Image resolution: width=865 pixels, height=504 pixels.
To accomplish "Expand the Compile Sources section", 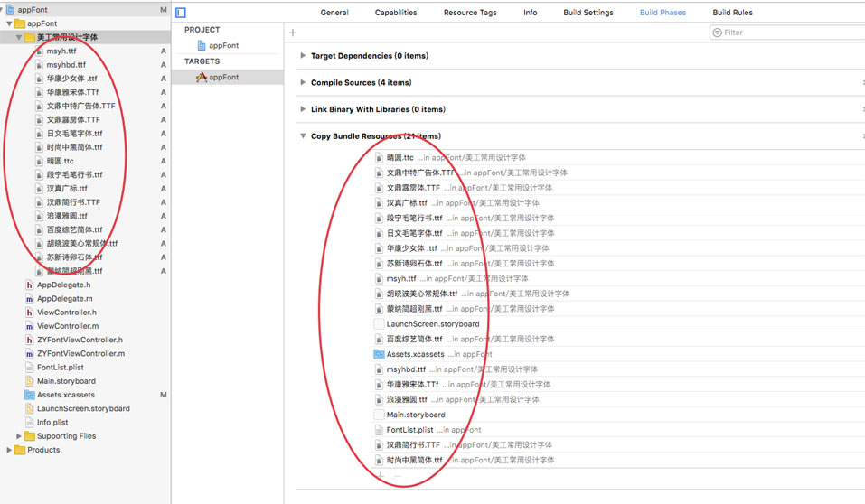I will tap(303, 83).
